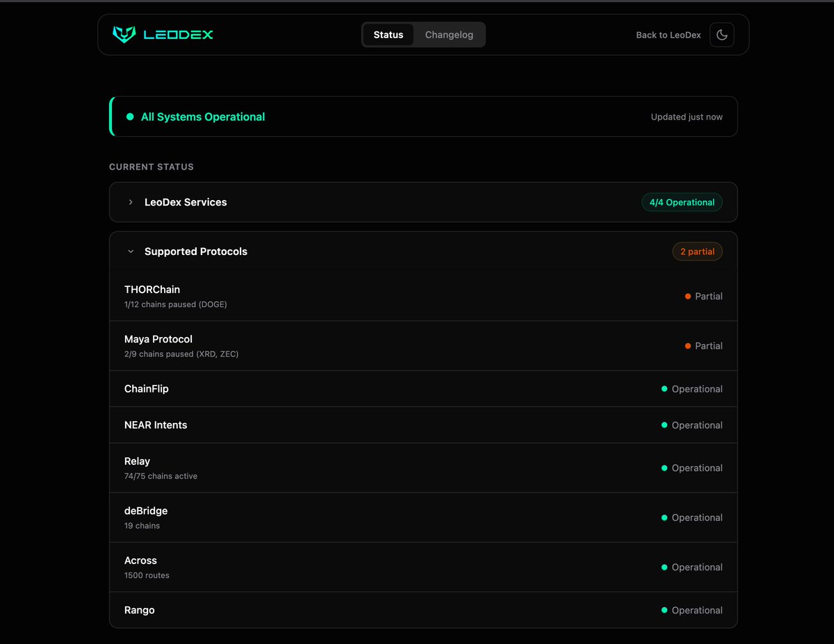Click deBridge's green status dot
The height and width of the screenshot is (644, 834).
664,518
